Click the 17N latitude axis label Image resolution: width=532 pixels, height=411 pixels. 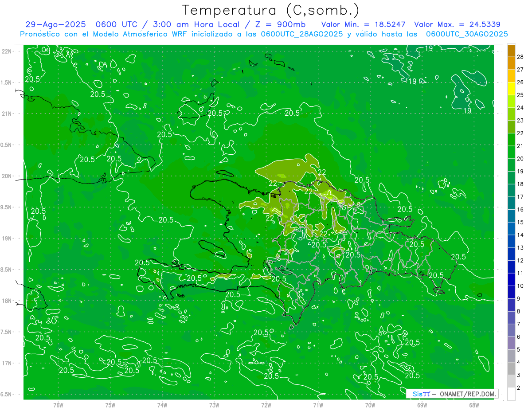8,363
